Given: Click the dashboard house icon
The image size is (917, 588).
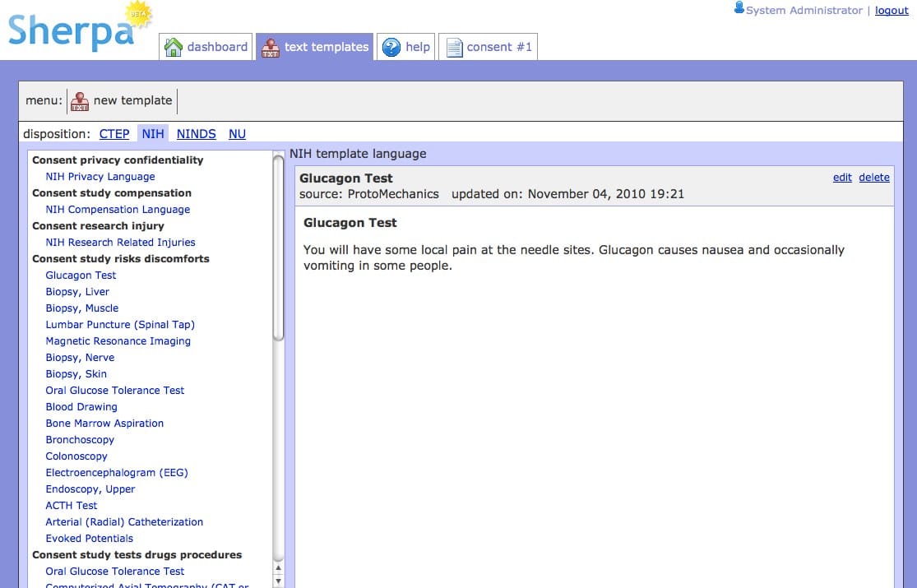Looking at the screenshot, I should point(174,48).
